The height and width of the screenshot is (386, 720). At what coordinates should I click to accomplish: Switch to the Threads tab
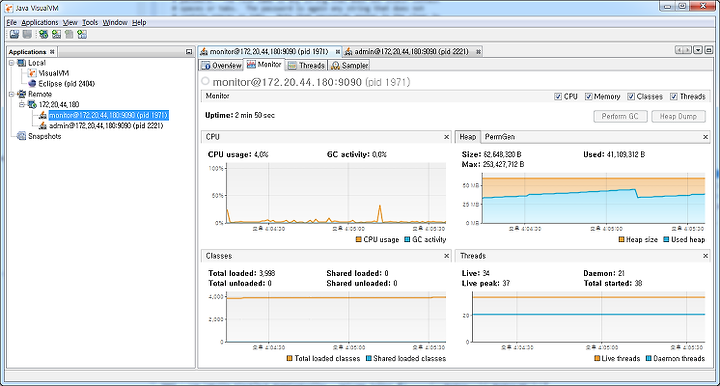[x=306, y=66]
